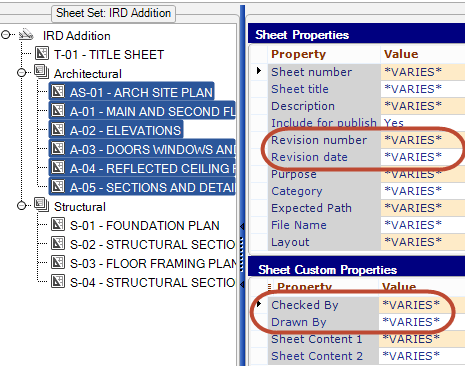Click the IRD Addition sheet set icon
The height and width of the screenshot is (366, 465).
pyautogui.click(x=26, y=35)
